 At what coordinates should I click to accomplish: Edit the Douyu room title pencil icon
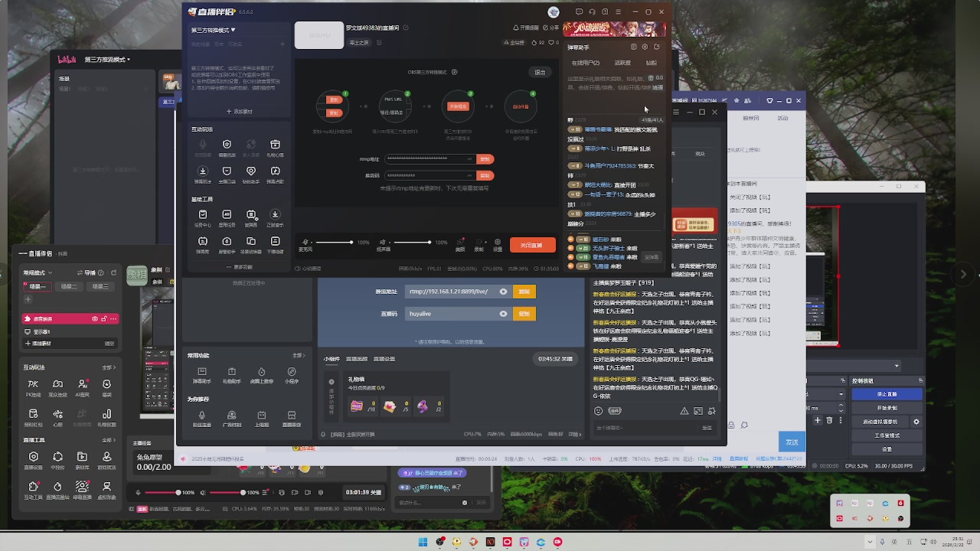(406, 28)
